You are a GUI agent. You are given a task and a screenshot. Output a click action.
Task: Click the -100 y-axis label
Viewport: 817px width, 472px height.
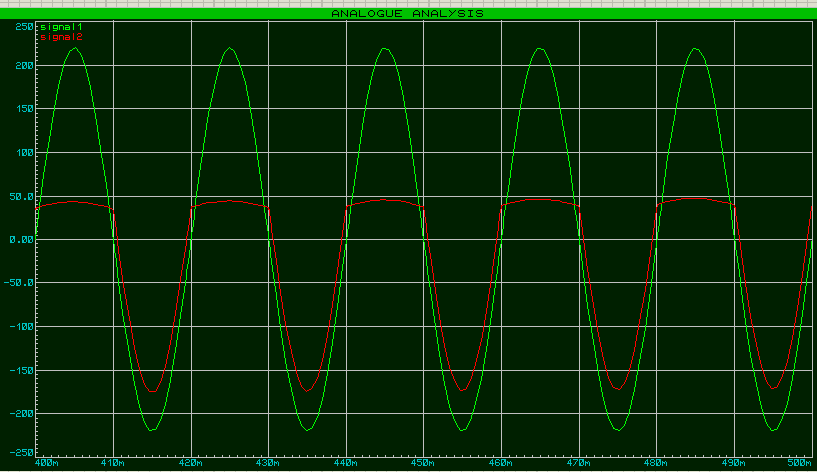click(x=21, y=327)
